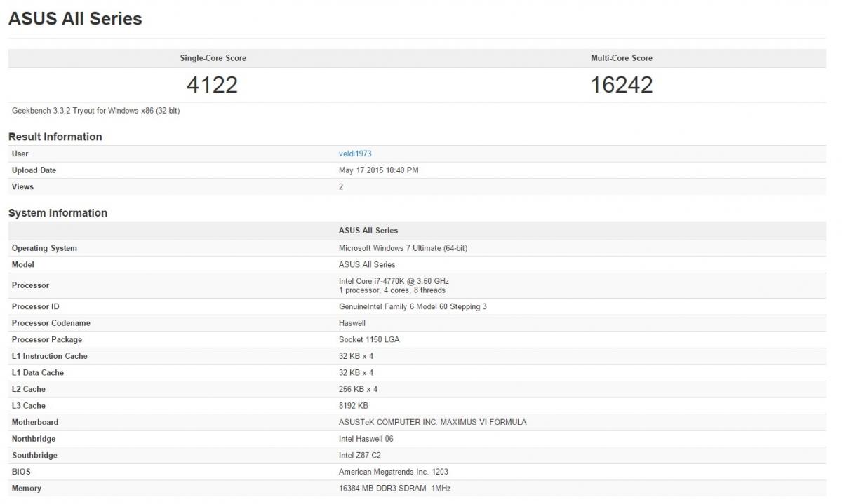Select the Northbridge value Intel Haswell 06

(366, 439)
